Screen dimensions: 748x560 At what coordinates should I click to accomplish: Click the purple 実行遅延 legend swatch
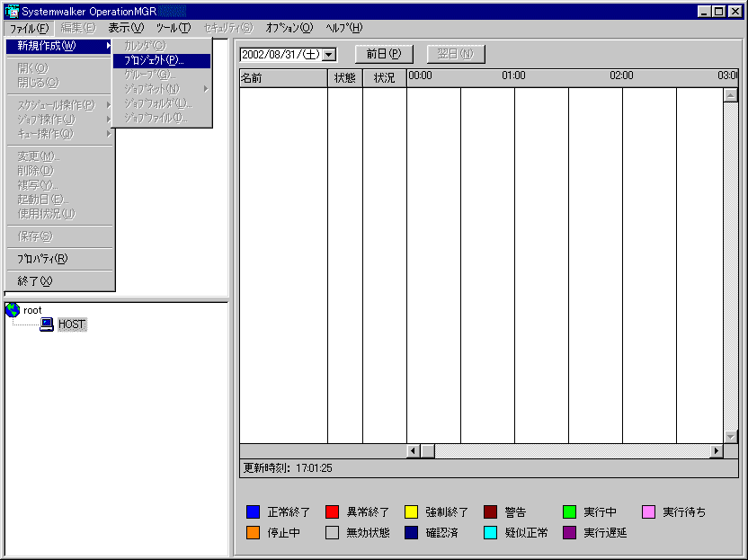click(570, 532)
